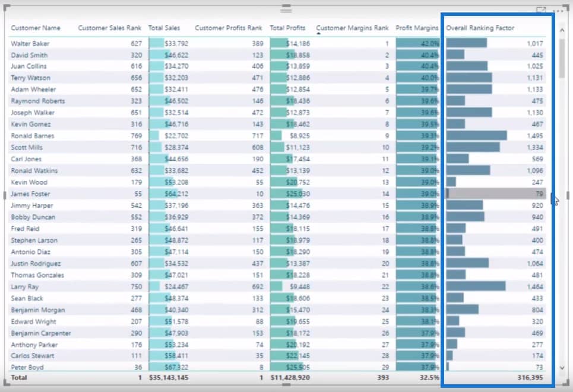Select Kevin Gomez customer cell

tap(31, 124)
